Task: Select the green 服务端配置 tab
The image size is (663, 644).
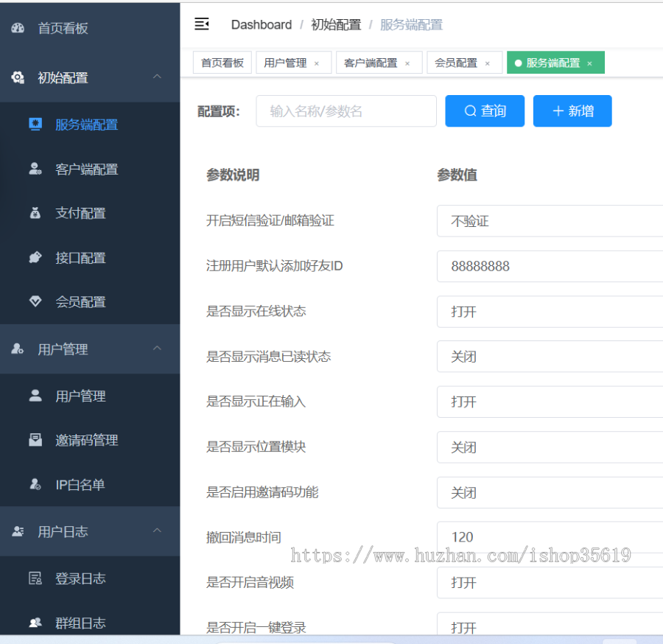Action: tap(555, 63)
